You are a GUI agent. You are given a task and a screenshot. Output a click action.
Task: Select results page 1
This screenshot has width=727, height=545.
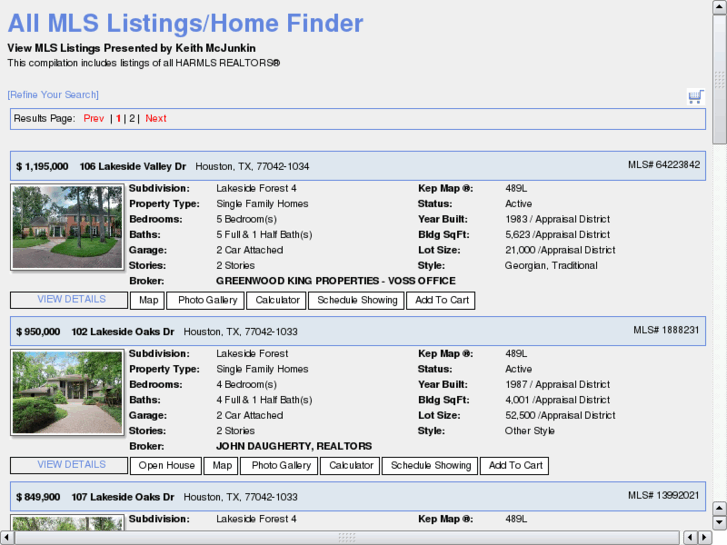(x=118, y=118)
